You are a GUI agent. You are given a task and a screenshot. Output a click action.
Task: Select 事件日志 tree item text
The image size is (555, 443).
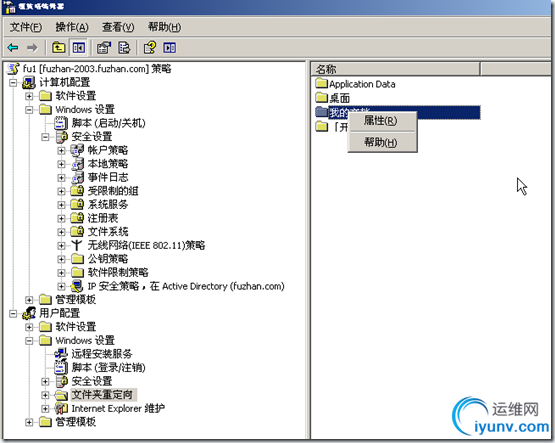pos(108,177)
